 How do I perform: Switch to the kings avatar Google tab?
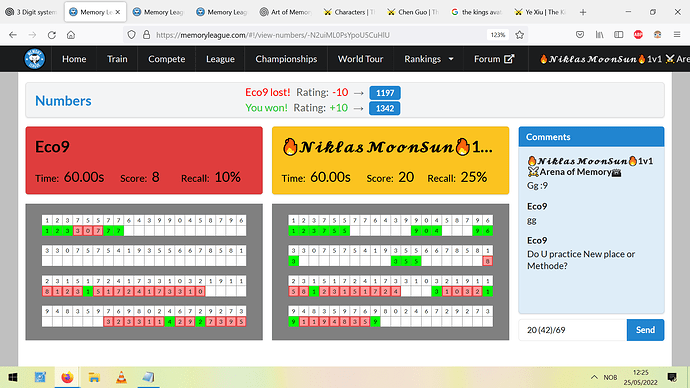pos(477,12)
